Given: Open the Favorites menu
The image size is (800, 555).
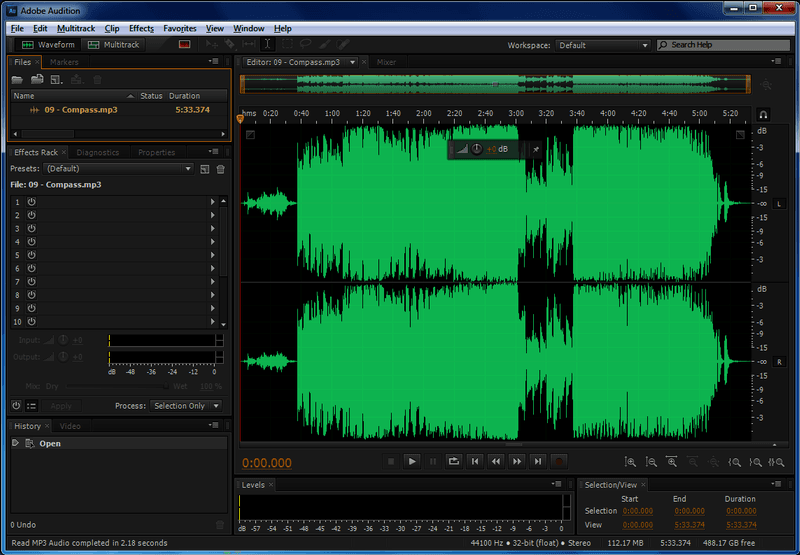Looking at the screenshot, I should click(180, 29).
